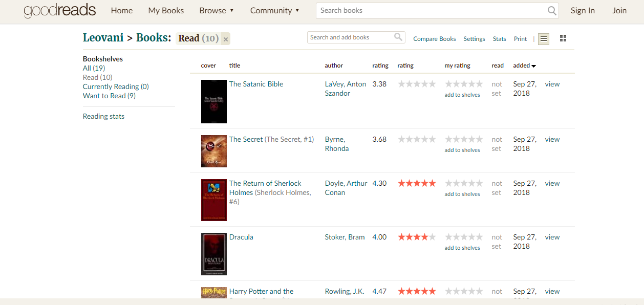The image size is (644, 305).
Task: Open The Return of Sherlock Holmes cover
Action: (x=214, y=200)
